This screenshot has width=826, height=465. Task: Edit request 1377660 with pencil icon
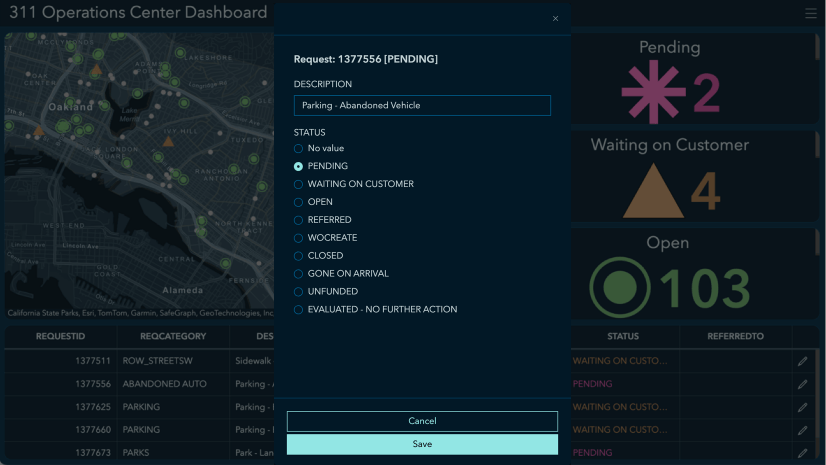click(802, 430)
